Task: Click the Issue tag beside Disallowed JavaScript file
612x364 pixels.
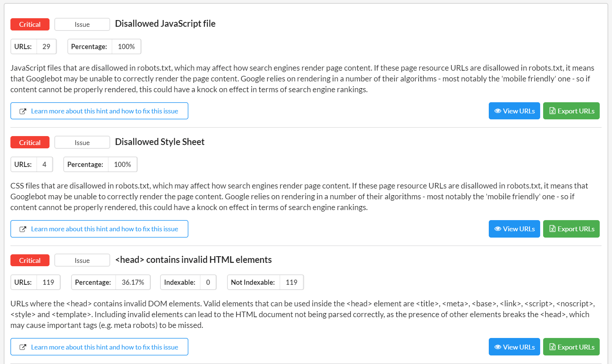Action: (x=82, y=25)
